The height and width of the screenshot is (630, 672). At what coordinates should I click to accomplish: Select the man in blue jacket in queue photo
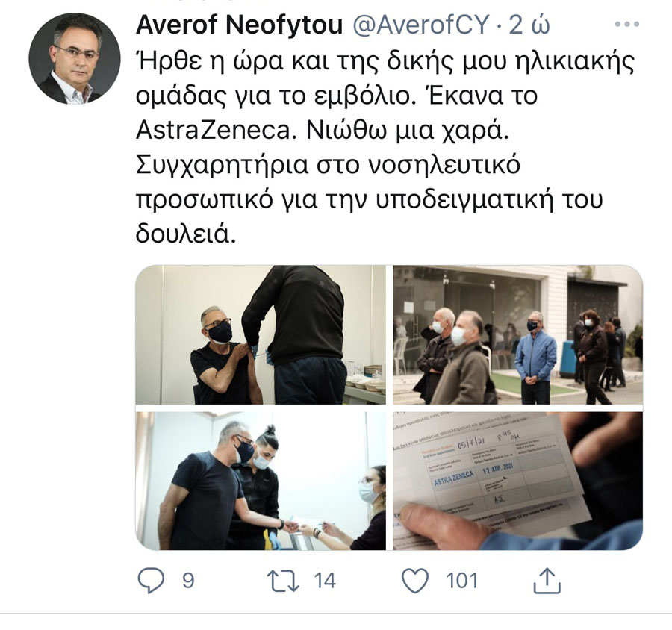(535, 358)
